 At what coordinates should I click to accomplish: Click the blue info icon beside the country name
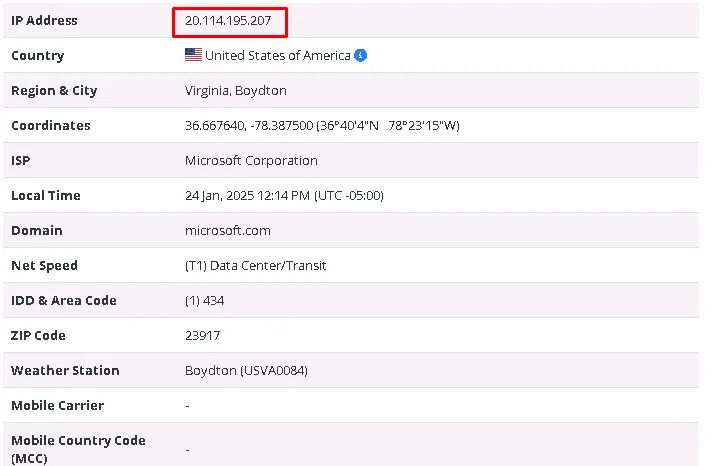point(361,55)
